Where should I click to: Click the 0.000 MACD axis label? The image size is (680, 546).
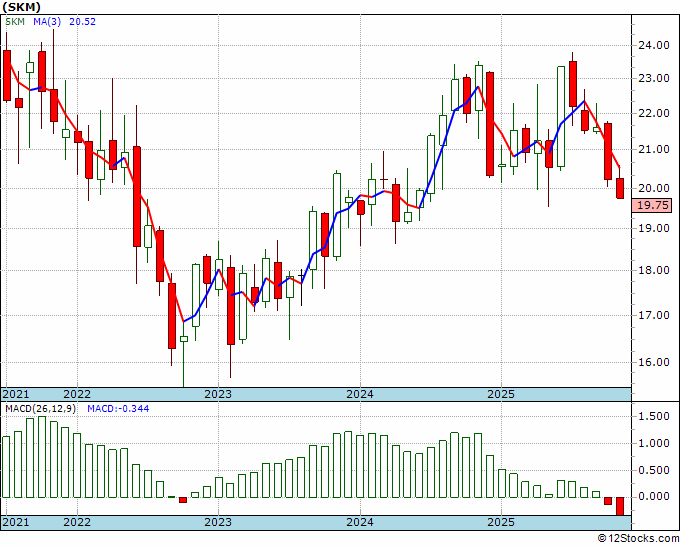654,497
